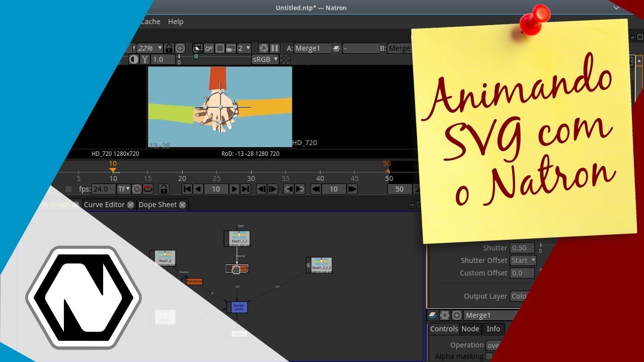Select the blue Merge1 node

coord(237,307)
